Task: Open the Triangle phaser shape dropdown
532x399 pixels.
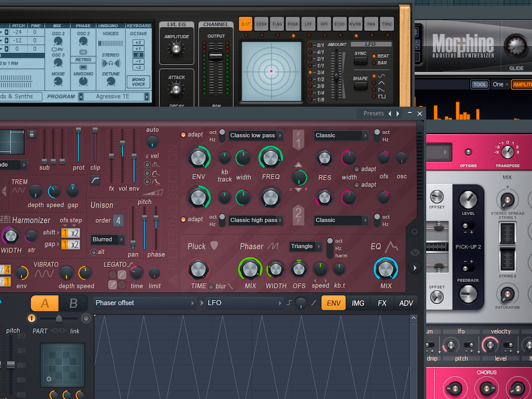Action: click(x=305, y=246)
